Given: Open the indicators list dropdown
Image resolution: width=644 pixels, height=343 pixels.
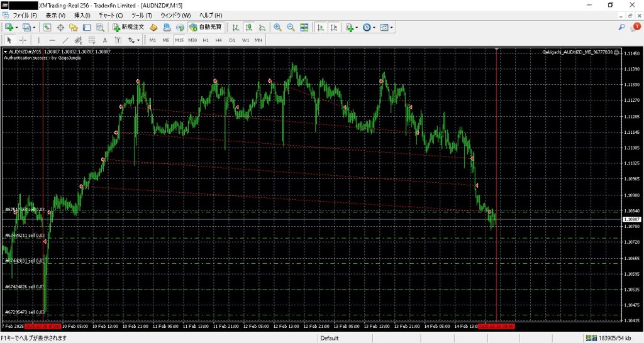Looking at the screenshot, I should [x=357, y=28].
